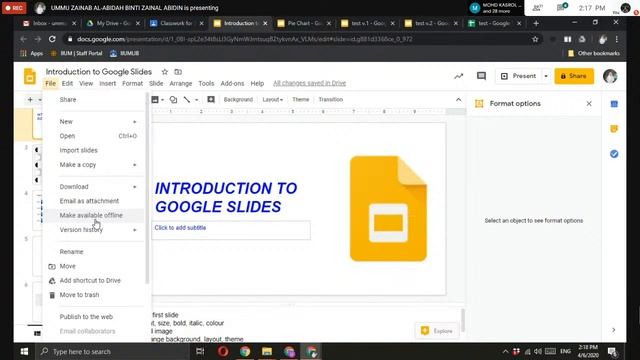Open the Insert menu

[x=107, y=83]
